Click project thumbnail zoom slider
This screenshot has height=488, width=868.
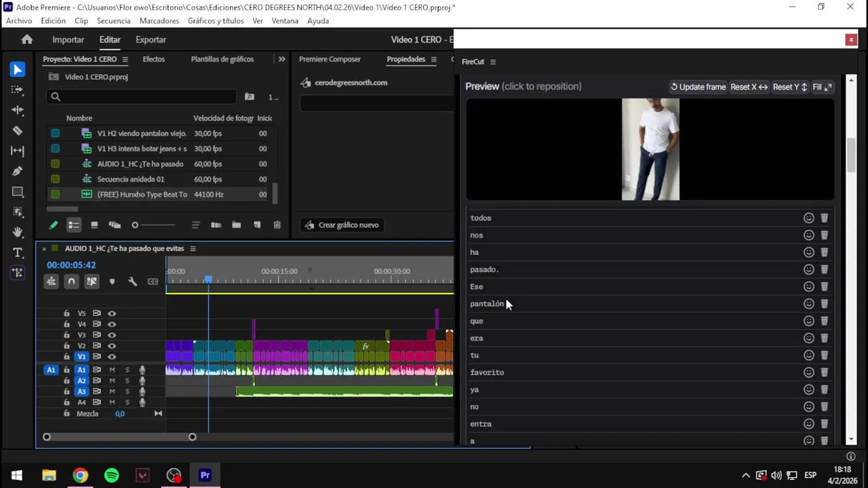(x=153, y=225)
